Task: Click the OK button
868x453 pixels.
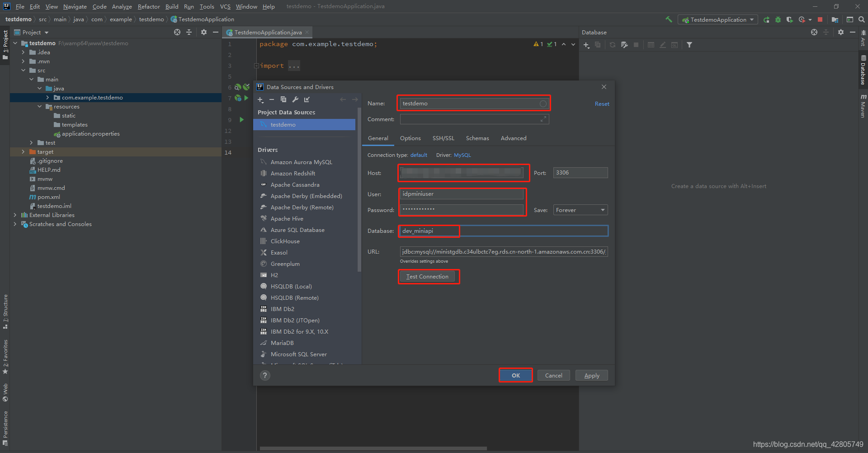Action: 516,375
